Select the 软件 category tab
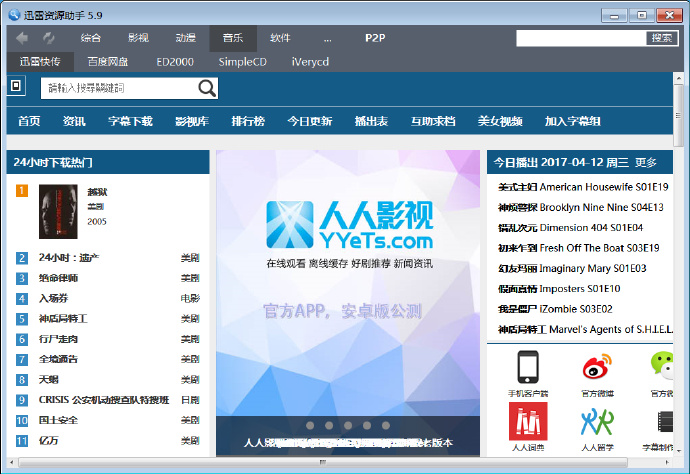The width and height of the screenshot is (690, 474). tap(280, 38)
